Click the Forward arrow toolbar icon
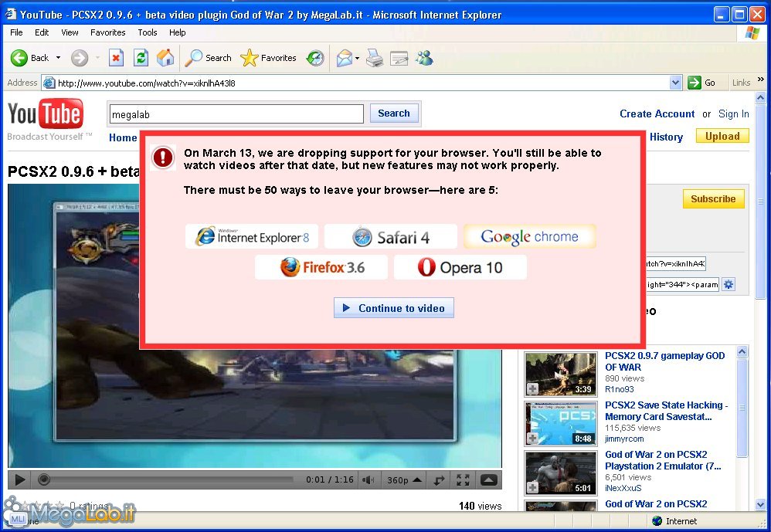The image size is (771, 532). pyautogui.click(x=79, y=58)
